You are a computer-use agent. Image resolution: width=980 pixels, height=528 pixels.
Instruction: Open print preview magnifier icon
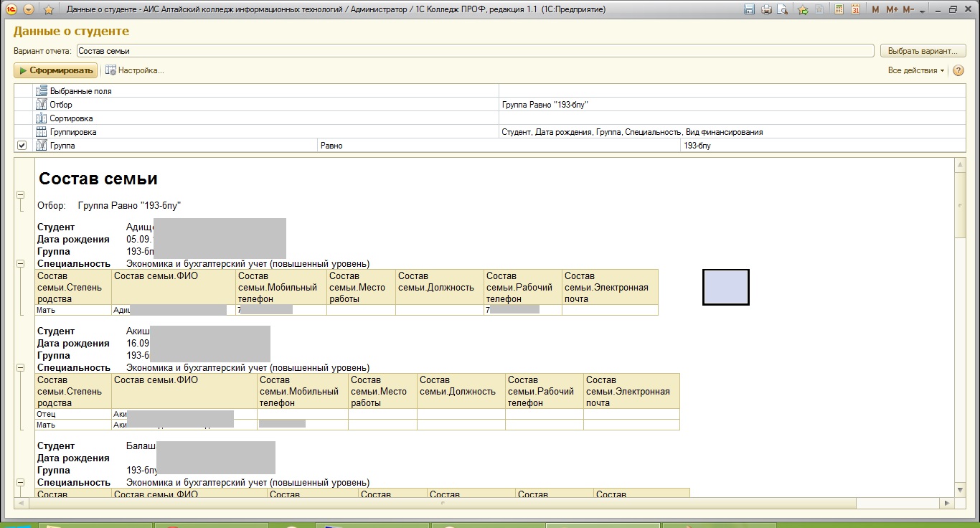(782, 9)
